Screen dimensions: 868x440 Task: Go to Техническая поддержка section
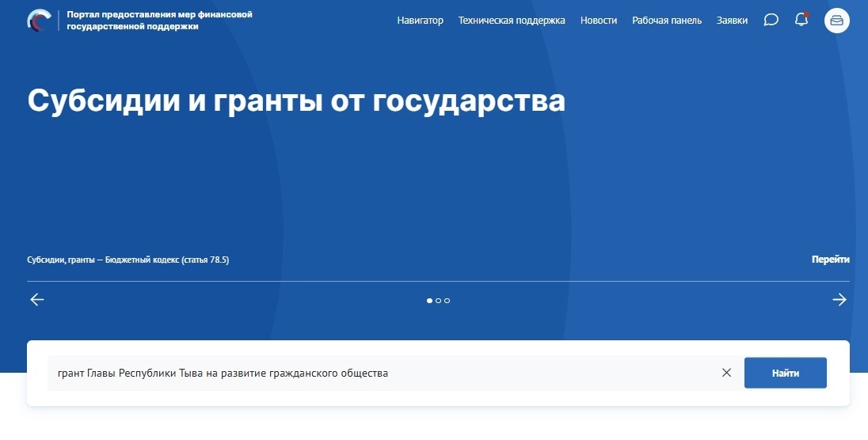512,21
